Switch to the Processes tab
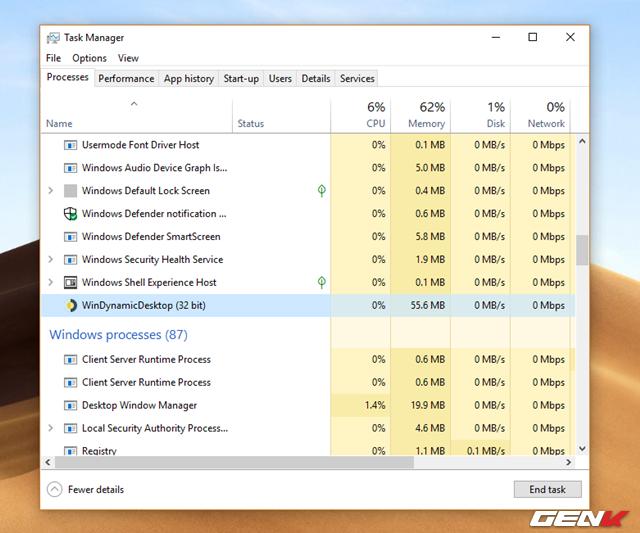This screenshot has width=640, height=533. point(67,77)
